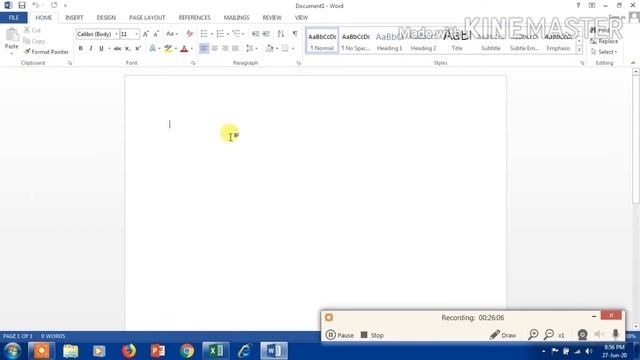Select the Cut command

coord(32,30)
